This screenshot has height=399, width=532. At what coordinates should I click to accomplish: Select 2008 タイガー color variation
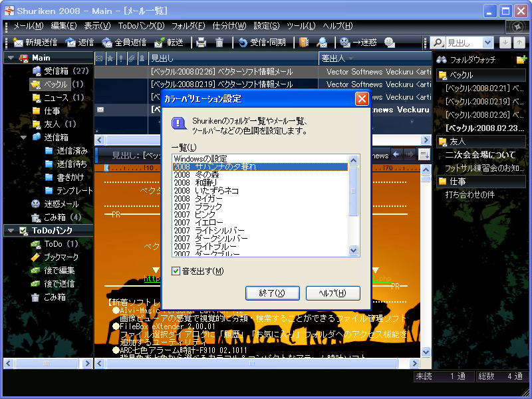[260, 199]
